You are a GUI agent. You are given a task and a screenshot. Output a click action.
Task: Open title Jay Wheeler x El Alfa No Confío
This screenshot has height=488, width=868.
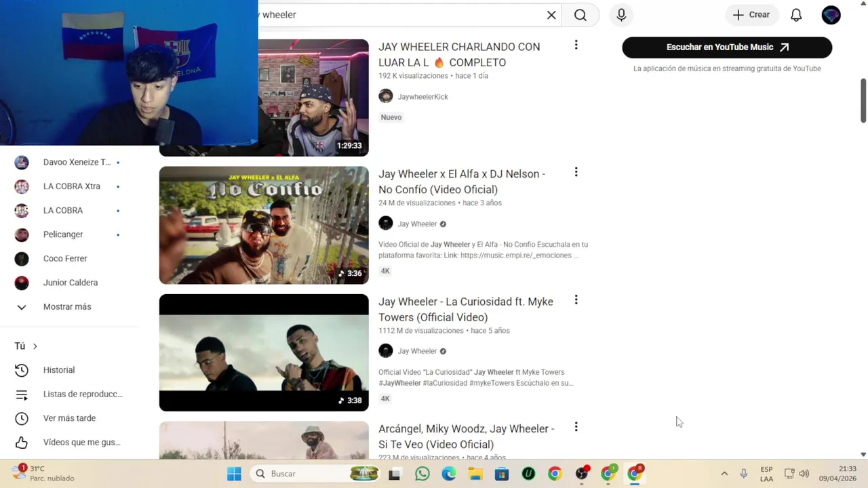point(462,182)
